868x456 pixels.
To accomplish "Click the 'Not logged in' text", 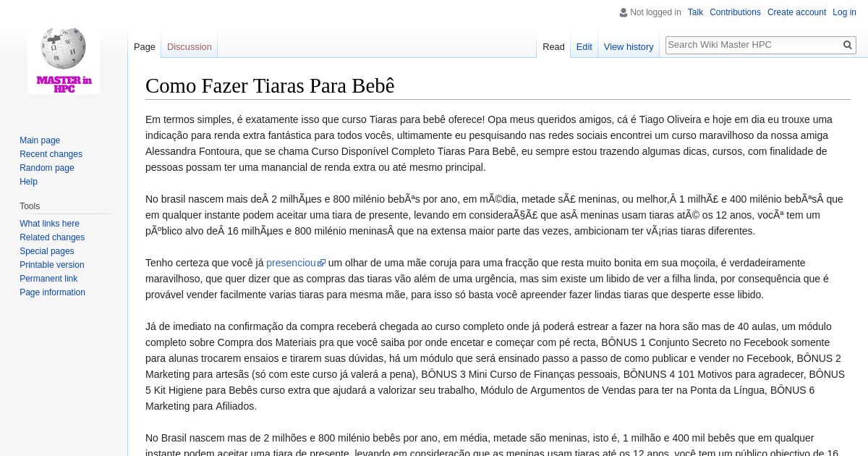I will pos(655,12).
